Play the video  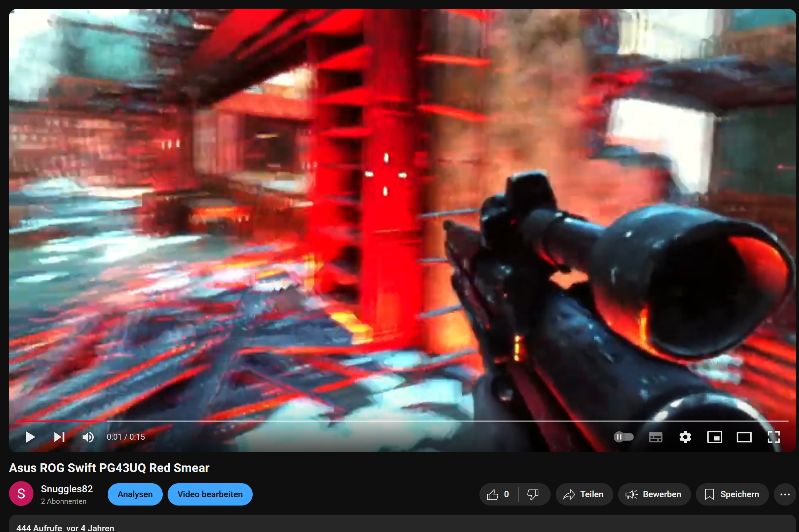[x=30, y=437]
